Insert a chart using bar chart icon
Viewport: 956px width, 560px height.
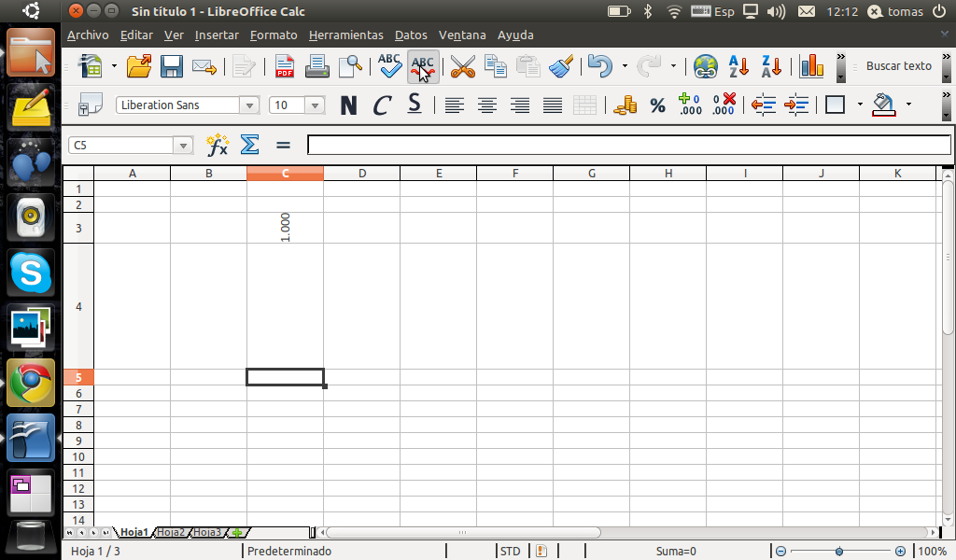tap(811, 66)
